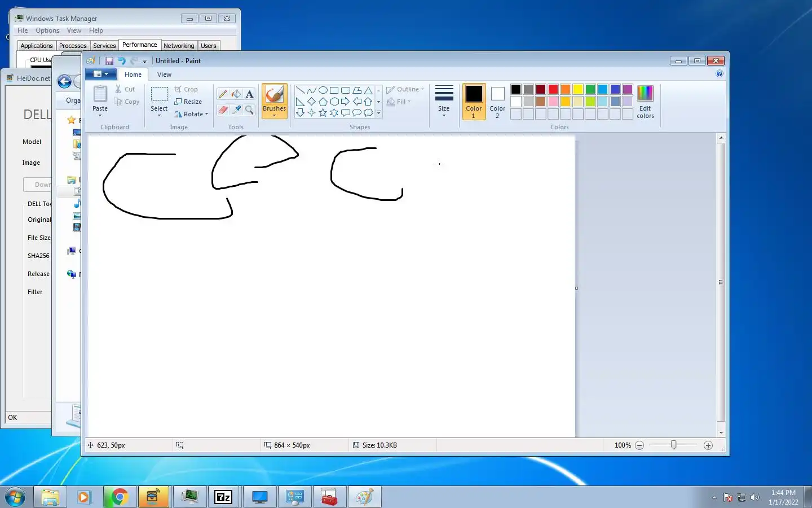Click the vertical scrollbar down arrow
Screen dimensions: 812x508
(721, 432)
